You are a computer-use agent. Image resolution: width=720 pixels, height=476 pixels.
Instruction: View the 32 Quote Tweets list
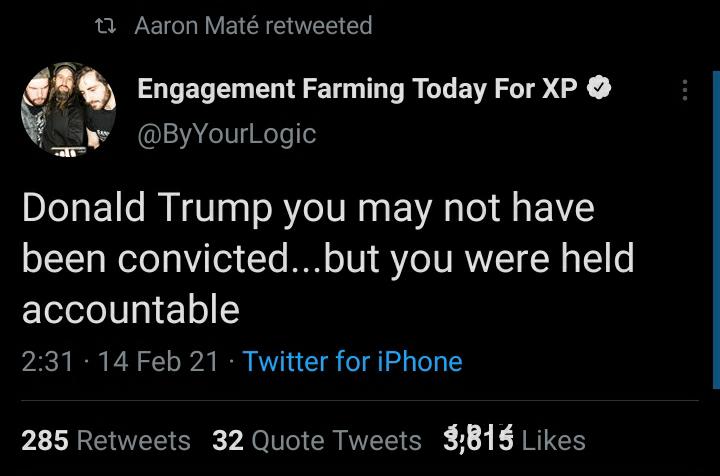click(x=317, y=440)
